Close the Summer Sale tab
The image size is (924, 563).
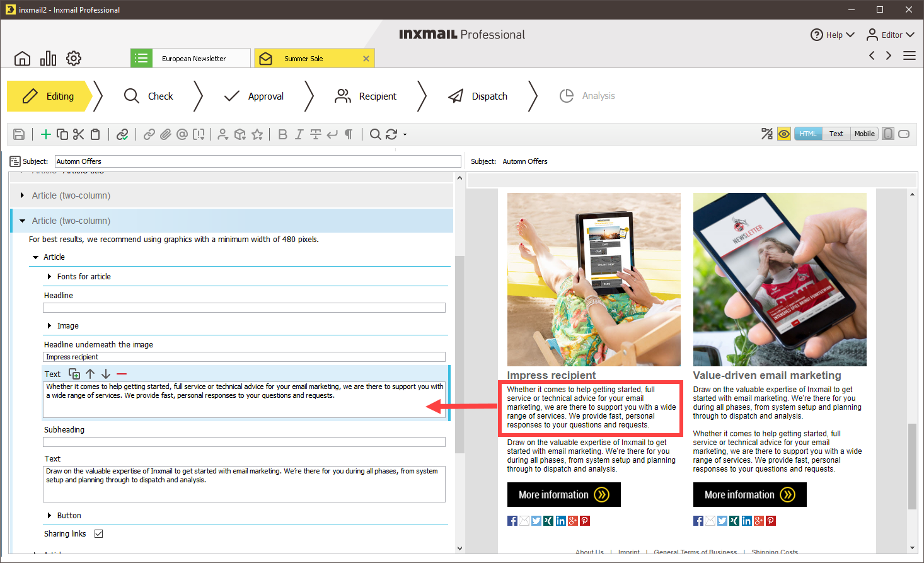(x=366, y=58)
